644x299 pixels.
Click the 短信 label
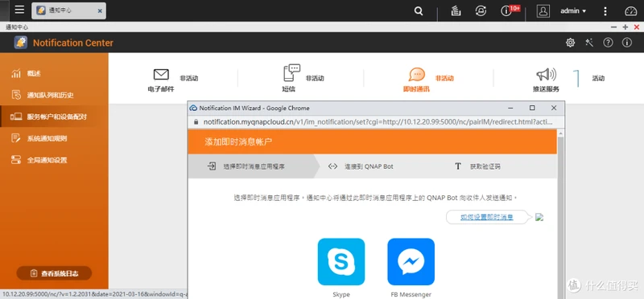click(289, 89)
